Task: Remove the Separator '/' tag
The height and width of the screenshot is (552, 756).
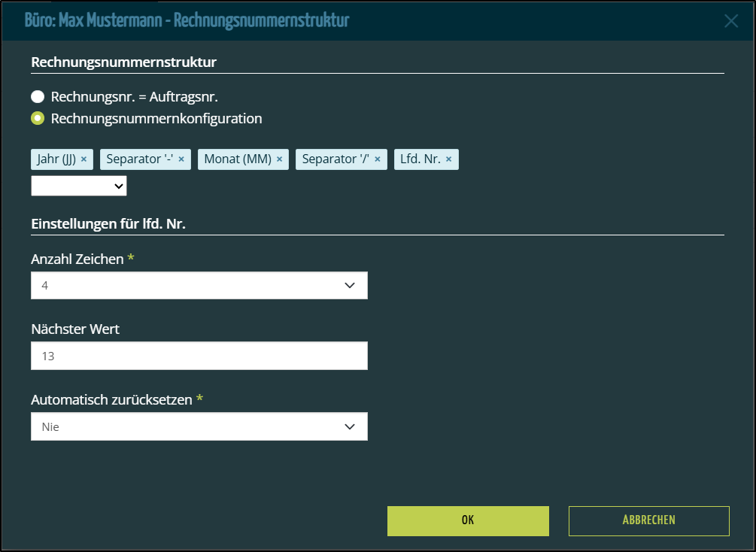Action: 378,159
